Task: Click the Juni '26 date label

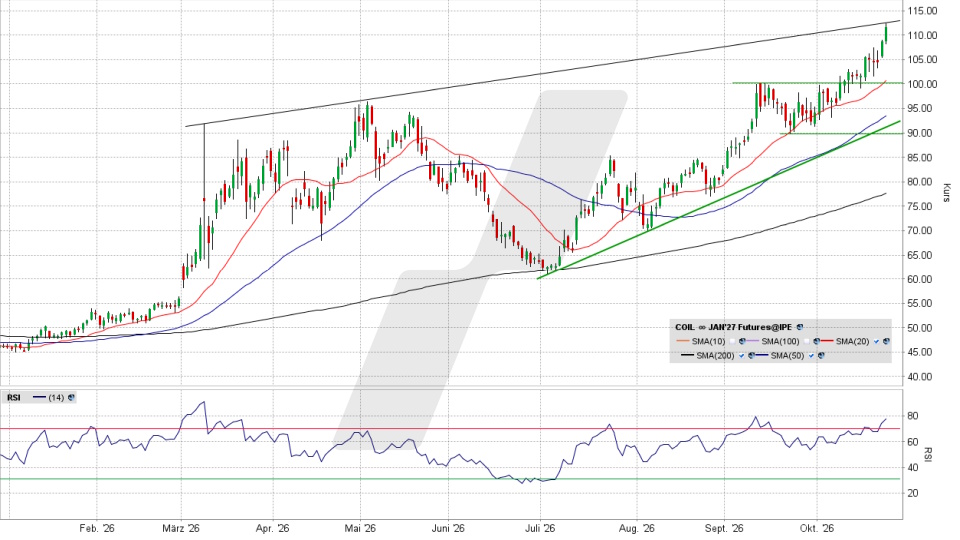Action: [x=449, y=528]
